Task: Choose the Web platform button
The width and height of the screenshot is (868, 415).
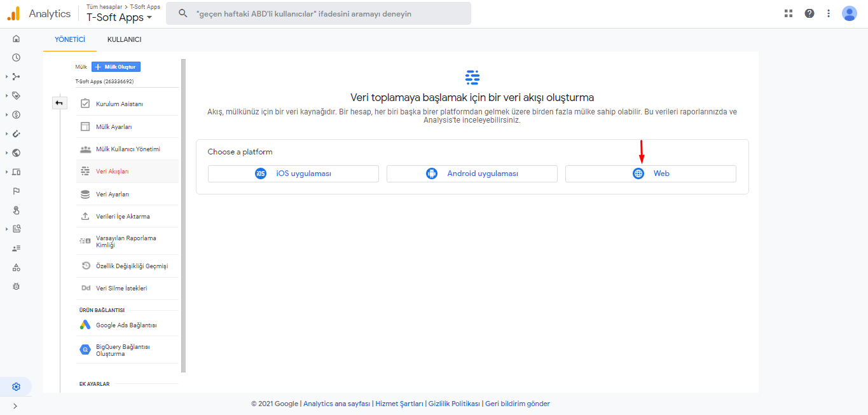Action: (x=651, y=173)
